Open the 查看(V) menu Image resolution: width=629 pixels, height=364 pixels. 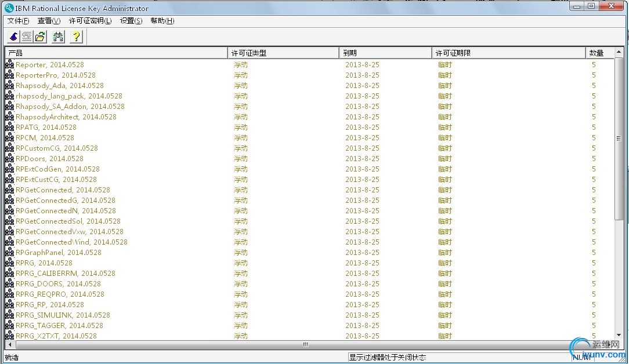click(49, 21)
